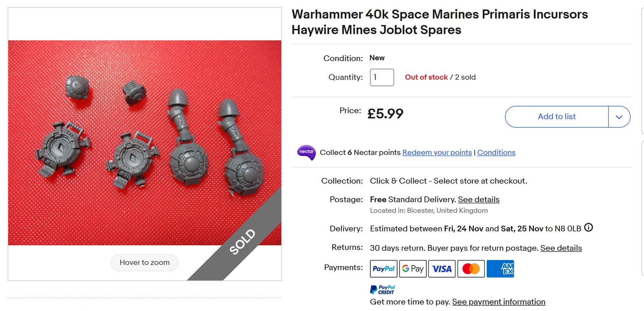
Task: Expand the Add to list dropdown arrow
Action: tap(619, 117)
